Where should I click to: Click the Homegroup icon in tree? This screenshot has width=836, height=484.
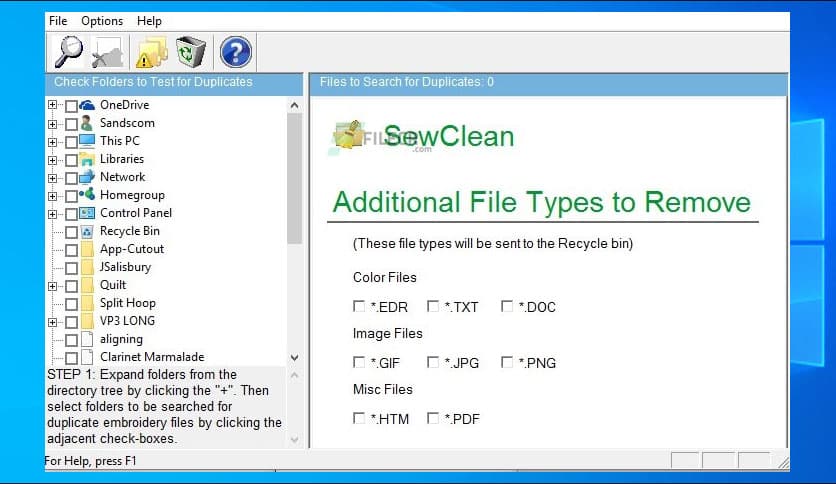87,195
